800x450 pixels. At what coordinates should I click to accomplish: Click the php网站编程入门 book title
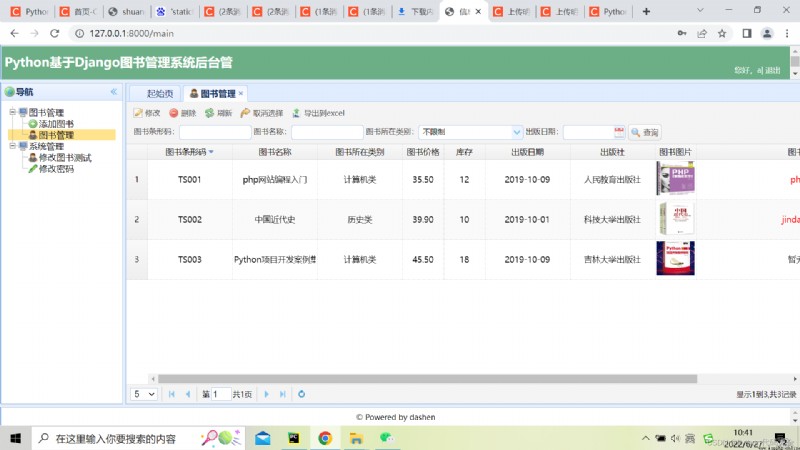coord(274,180)
